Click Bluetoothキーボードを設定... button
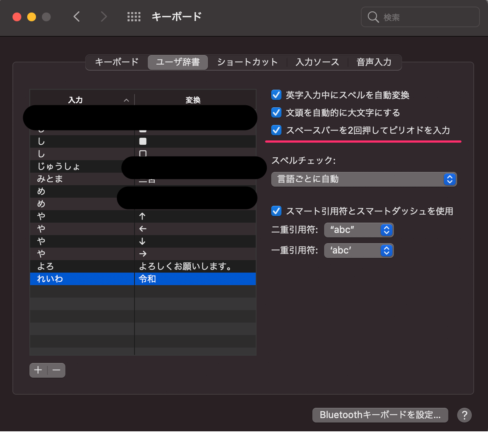 click(x=380, y=415)
